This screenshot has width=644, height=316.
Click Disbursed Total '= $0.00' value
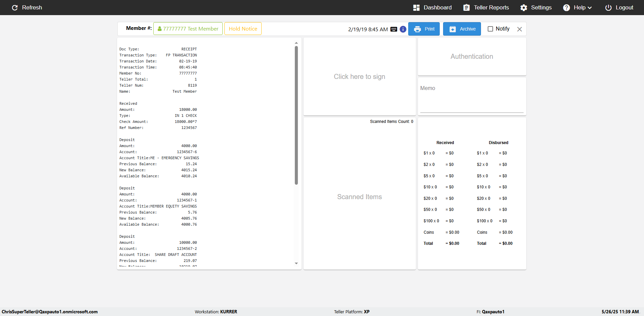coord(505,243)
